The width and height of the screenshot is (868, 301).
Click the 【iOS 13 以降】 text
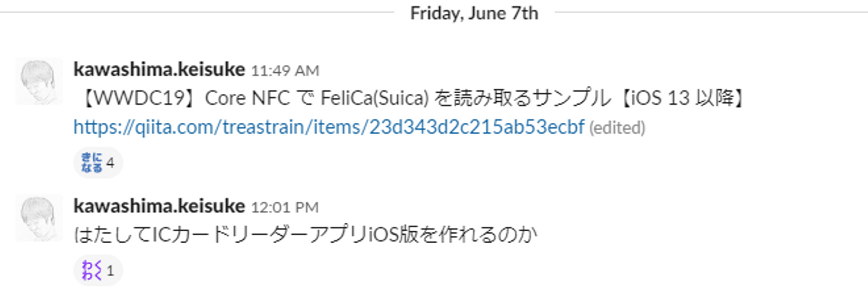[x=685, y=98]
